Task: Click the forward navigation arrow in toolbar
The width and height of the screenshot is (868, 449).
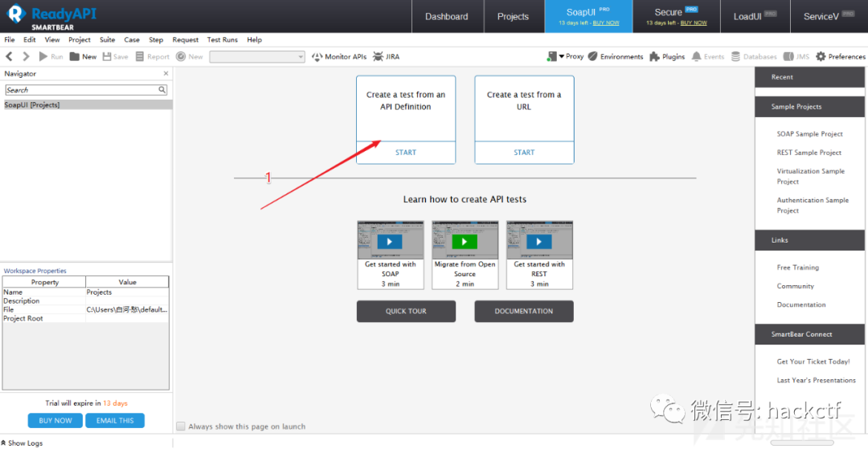Action: [x=26, y=56]
